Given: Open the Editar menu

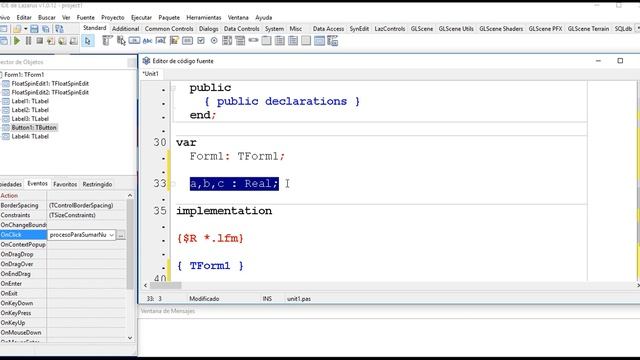Looking at the screenshot, I should [24, 18].
